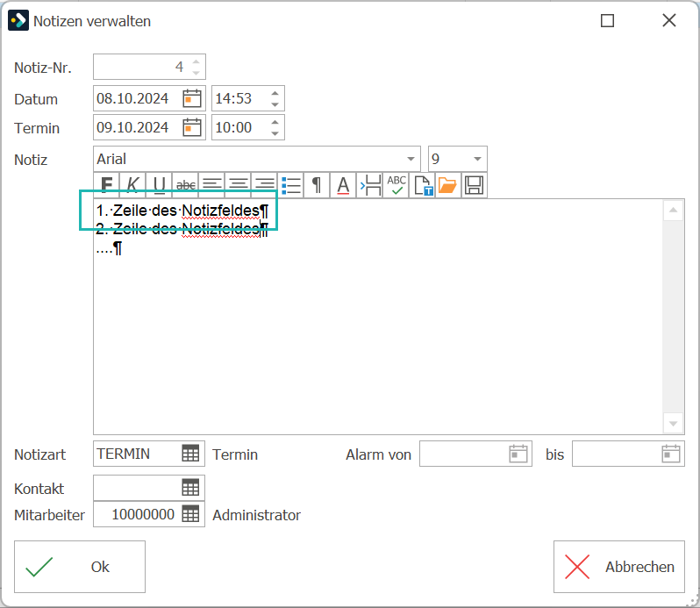Expand the Arial font dropdown

coord(411,159)
